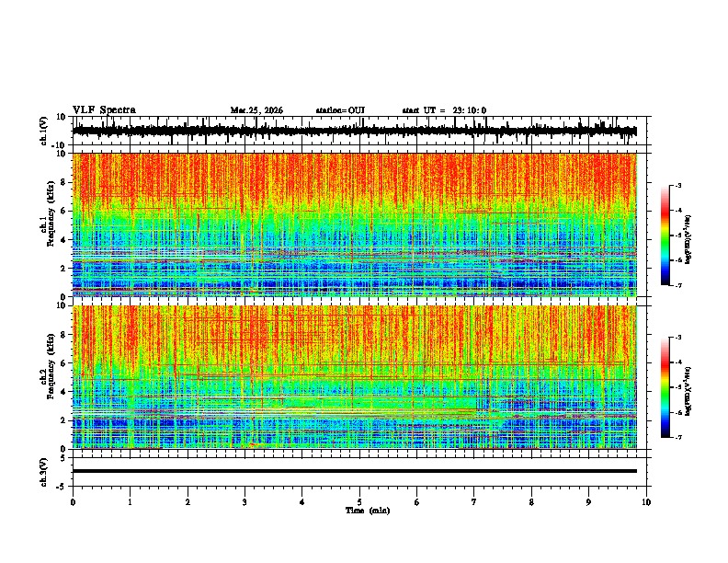The image size is (728, 563).
Task: Click the "-5" label on ch.3(V) axis
Action: pos(62,487)
